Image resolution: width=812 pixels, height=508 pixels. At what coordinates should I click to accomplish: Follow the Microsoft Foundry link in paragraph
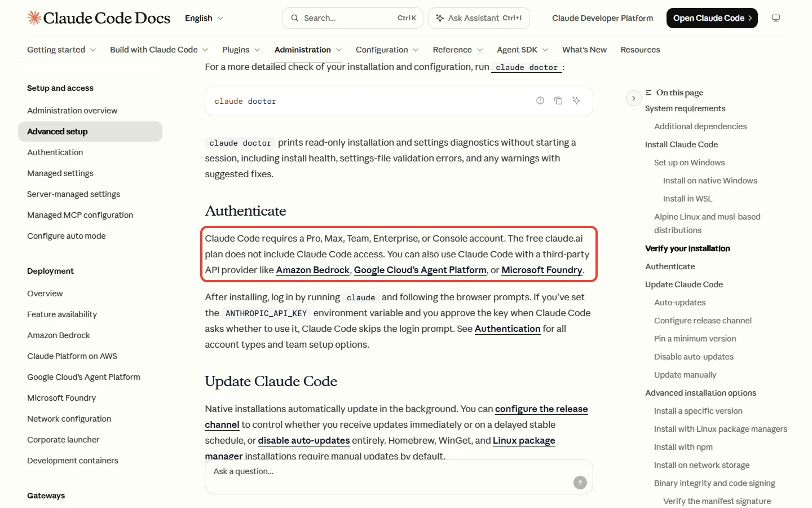[542, 270]
